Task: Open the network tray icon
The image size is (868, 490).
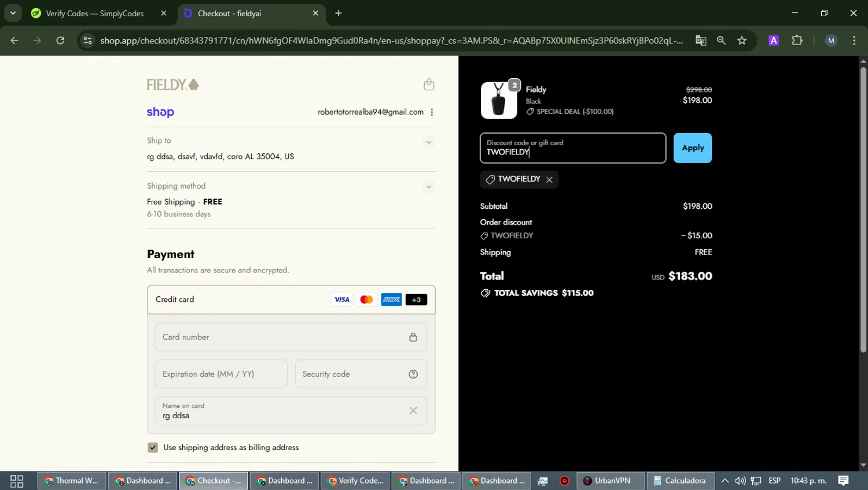Action: coord(756,481)
